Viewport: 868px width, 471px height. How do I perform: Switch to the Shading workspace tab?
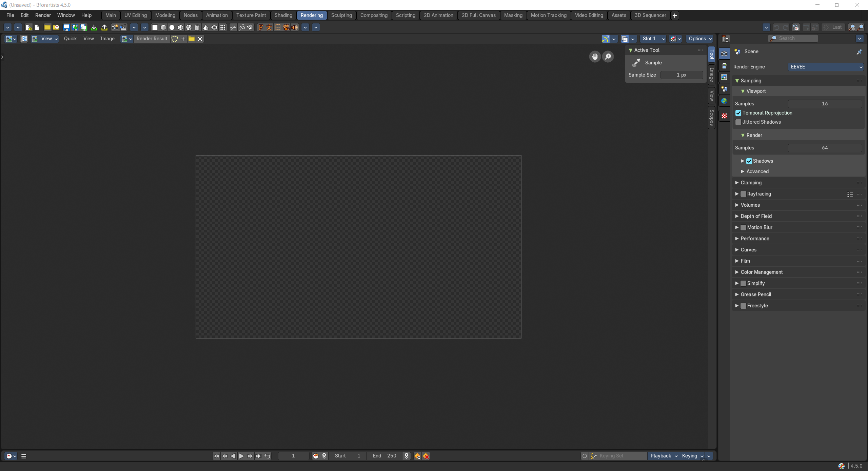[x=283, y=15]
